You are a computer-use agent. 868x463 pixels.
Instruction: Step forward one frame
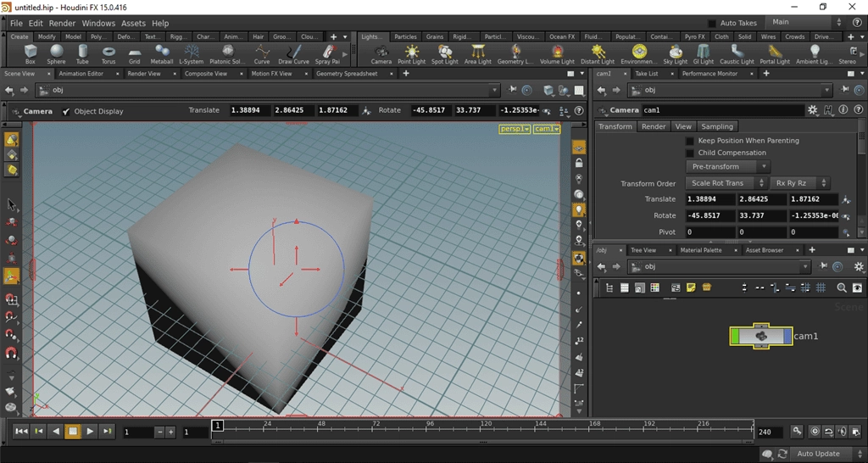pos(108,432)
